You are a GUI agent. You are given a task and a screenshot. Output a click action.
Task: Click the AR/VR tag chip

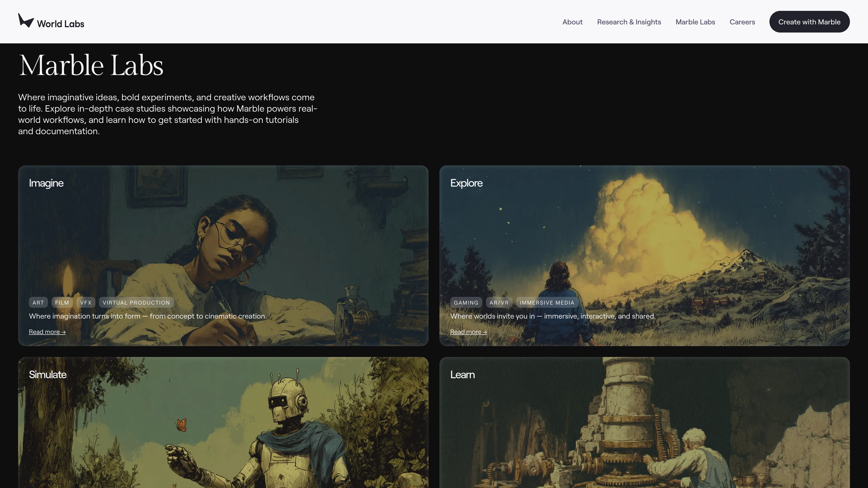[x=499, y=303]
